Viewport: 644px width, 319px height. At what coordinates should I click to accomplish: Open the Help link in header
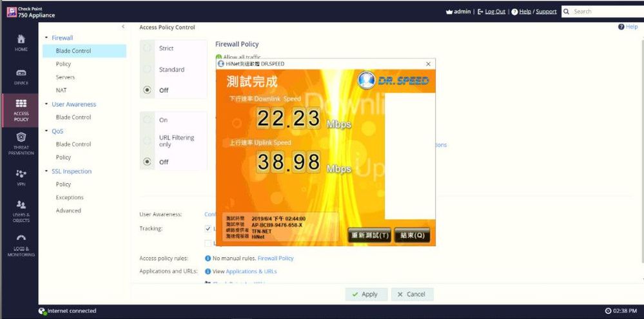point(525,12)
